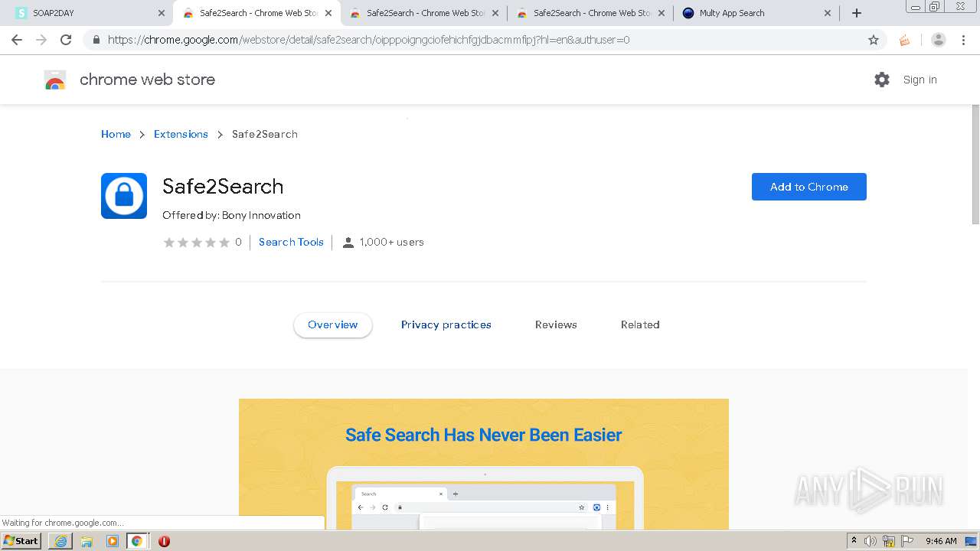
Task: Go to Extensions breadcrumb
Action: click(x=181, y=134)
